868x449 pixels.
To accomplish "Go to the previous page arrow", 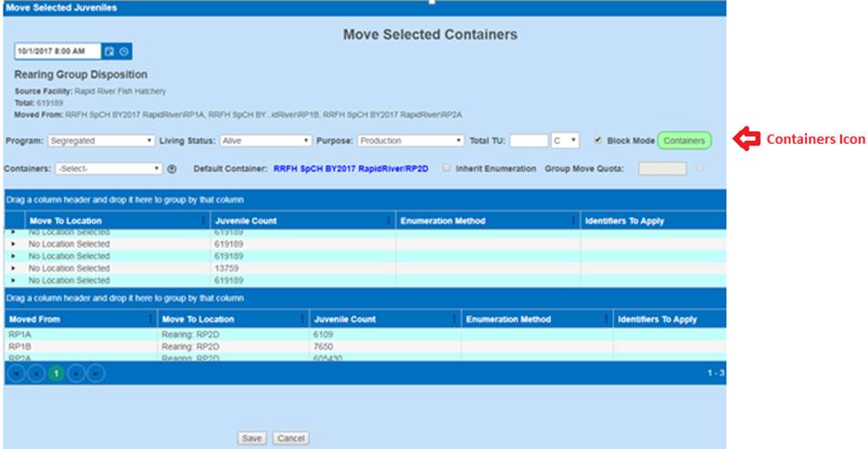I will (x=36, y=373).
